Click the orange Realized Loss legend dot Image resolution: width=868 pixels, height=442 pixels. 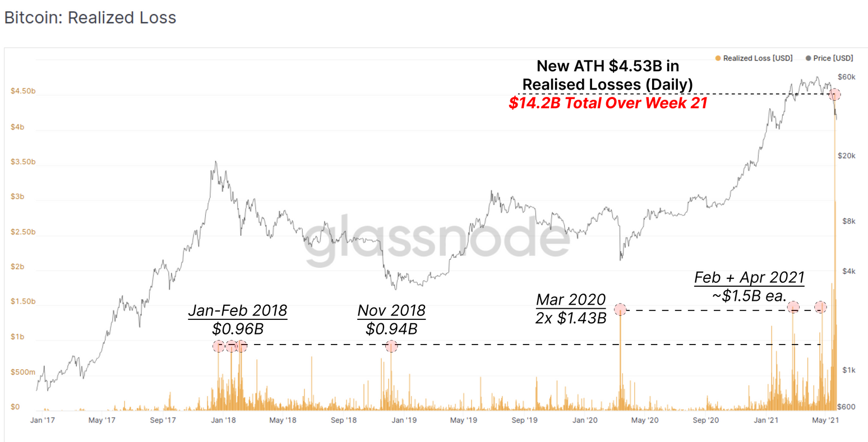[x=718, y=58]
